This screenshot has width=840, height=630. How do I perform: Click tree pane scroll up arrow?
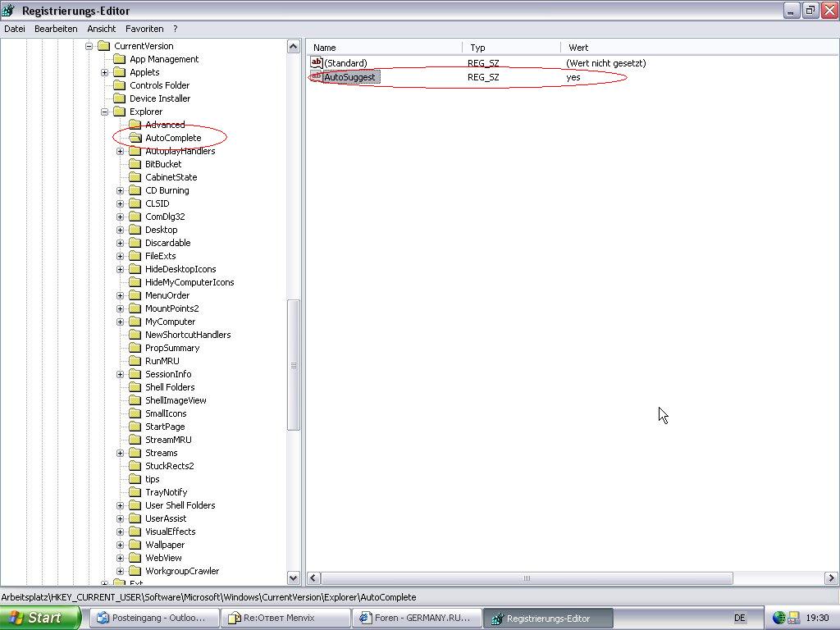click(x=293, y=47)
